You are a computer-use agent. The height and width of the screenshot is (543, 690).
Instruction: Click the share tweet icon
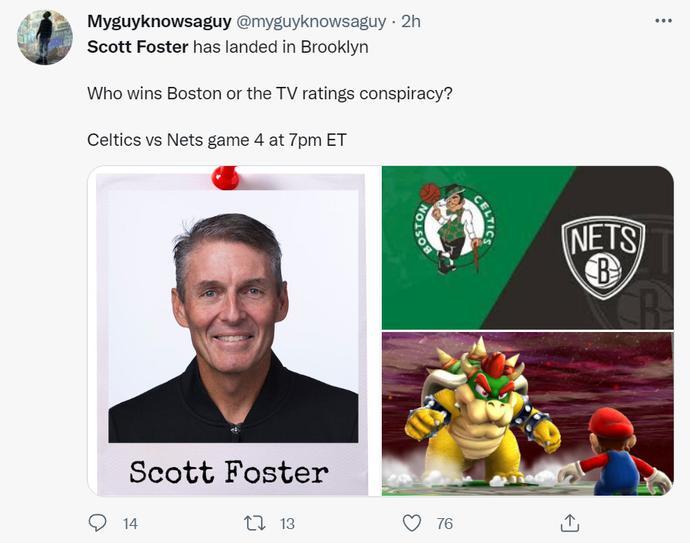coord(570,522)
